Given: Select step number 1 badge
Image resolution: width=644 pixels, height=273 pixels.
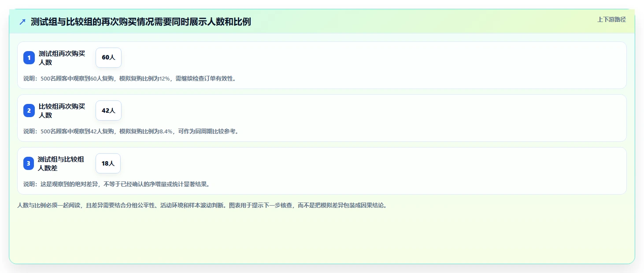Looking at the screenshot, I should pyautogui.click(x=29, y=58).
